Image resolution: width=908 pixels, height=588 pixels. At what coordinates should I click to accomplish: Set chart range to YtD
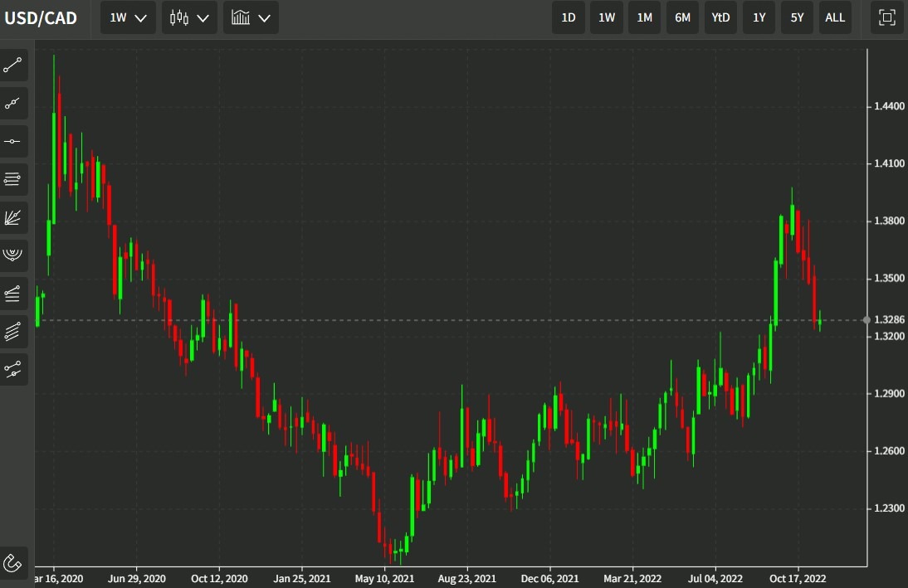(720, 17)
